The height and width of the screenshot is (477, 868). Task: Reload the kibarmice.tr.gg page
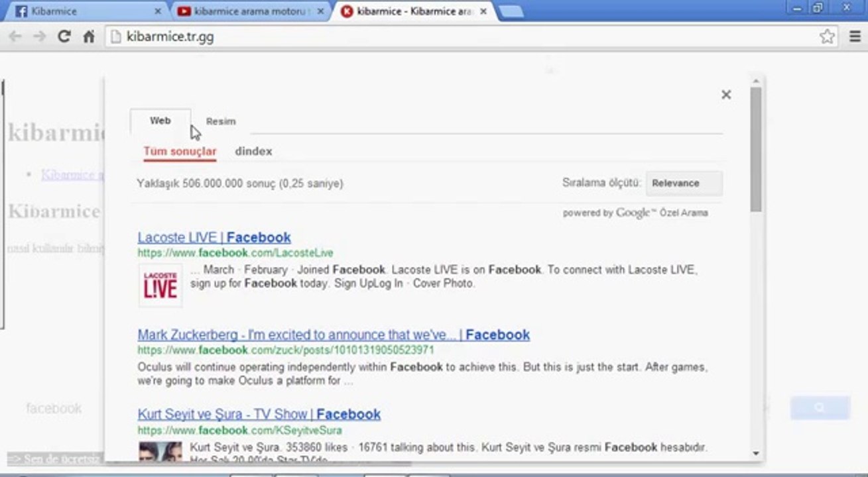64,37
